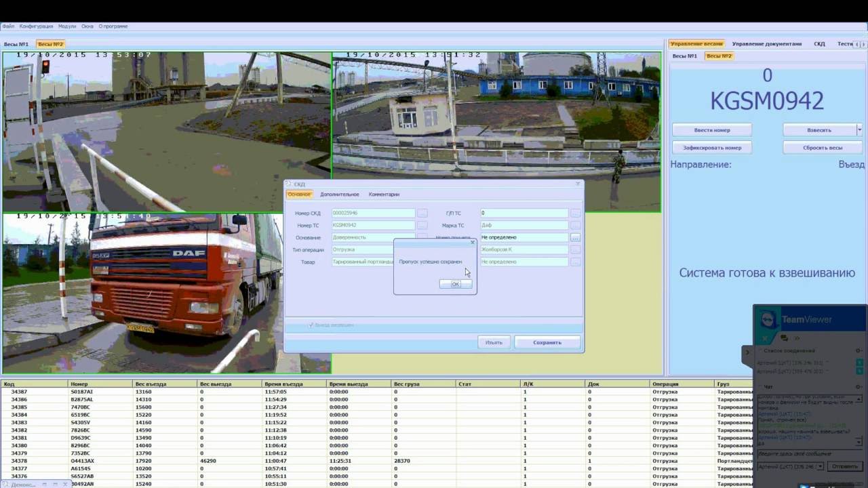
Task: Click the Сбросить весы button
Action: pos(823,147)
